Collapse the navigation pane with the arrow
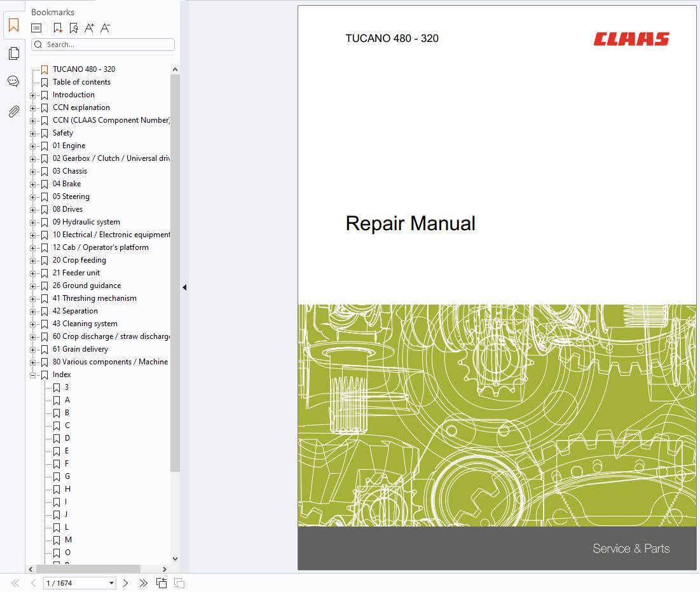The image size is (700, 592). (x=184, y=287)
